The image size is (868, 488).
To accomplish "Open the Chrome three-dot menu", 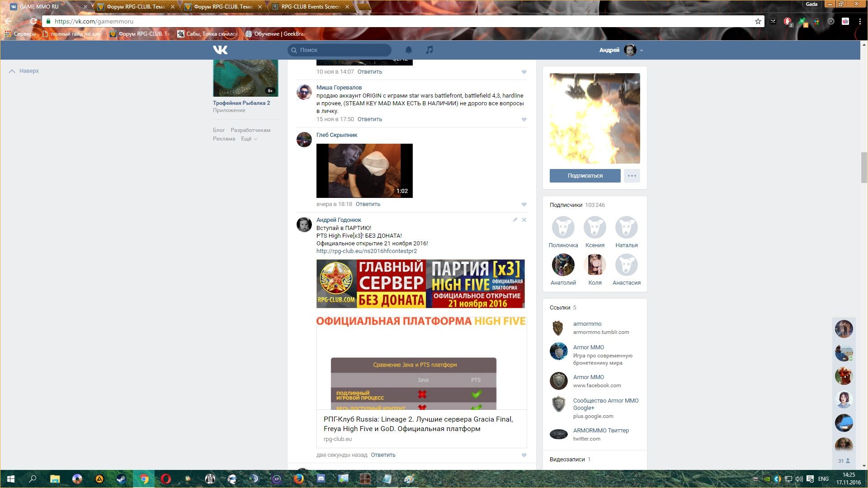I will 860,21.
